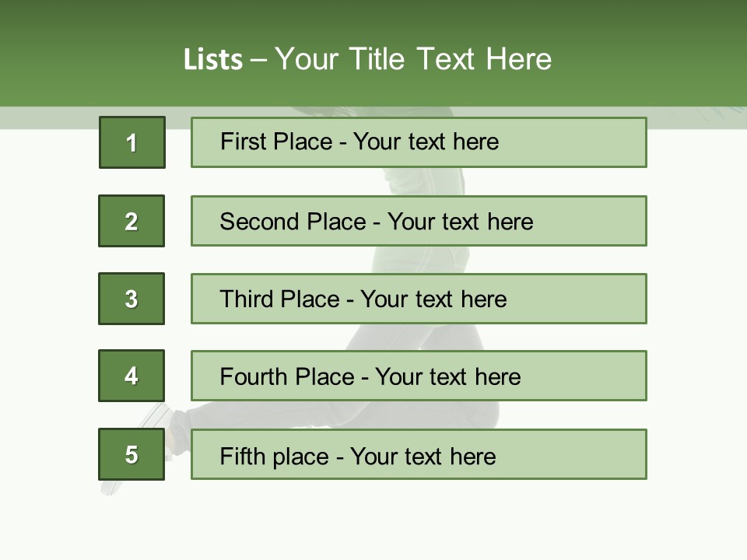Click the pale strip beneath the green header
Viewport: 747px width, 560px height.
pos(47,117)
